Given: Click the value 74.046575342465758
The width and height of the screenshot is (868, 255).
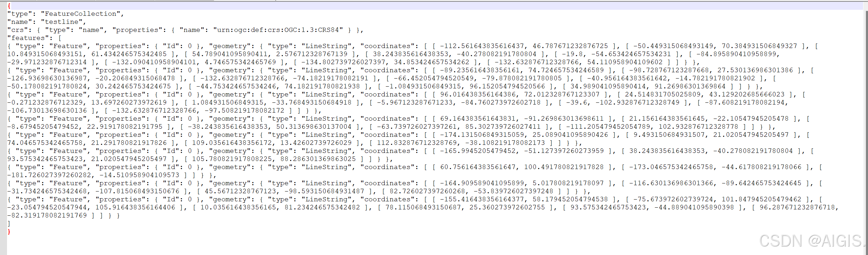Looking at the screenshot, I should coord(45,143).
